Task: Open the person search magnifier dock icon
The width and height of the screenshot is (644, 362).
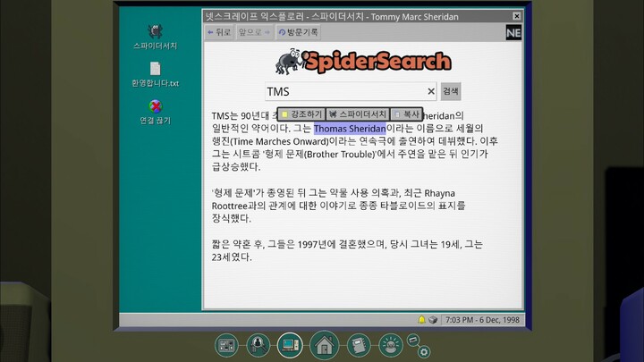Action: (258, 343)
